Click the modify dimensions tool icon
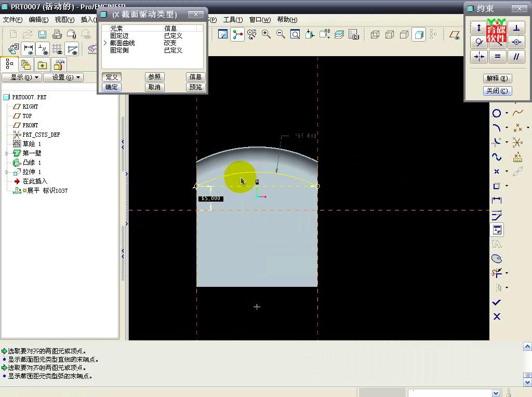 (496, 215)
